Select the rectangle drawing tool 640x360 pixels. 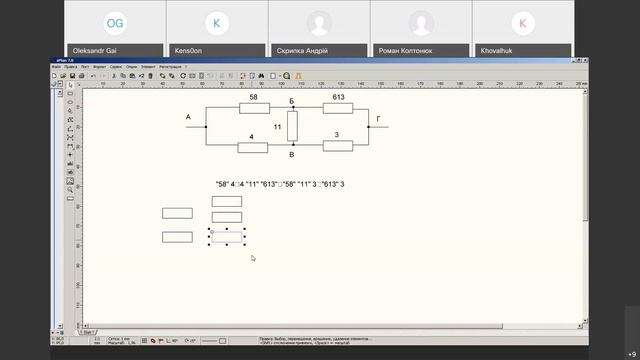click(70, 93)
